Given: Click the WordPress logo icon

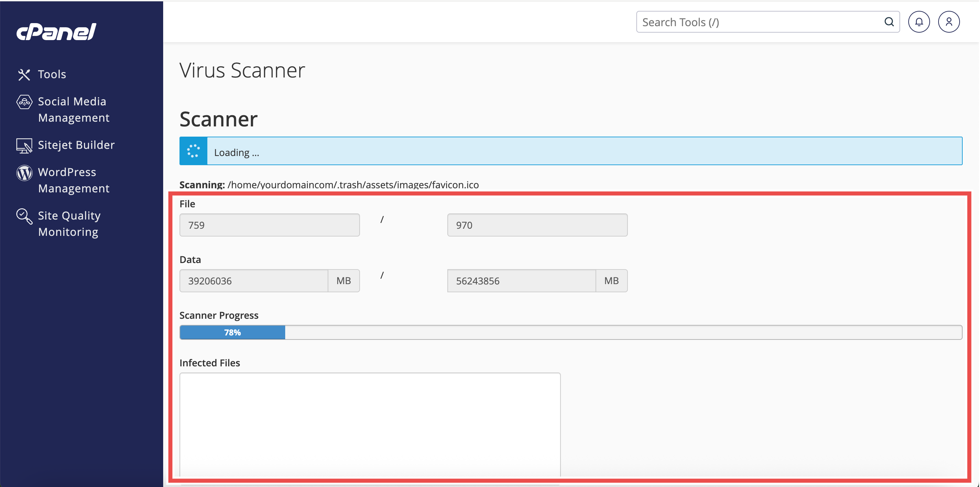Looking at the screenshot, I should (x=24, y=173).
